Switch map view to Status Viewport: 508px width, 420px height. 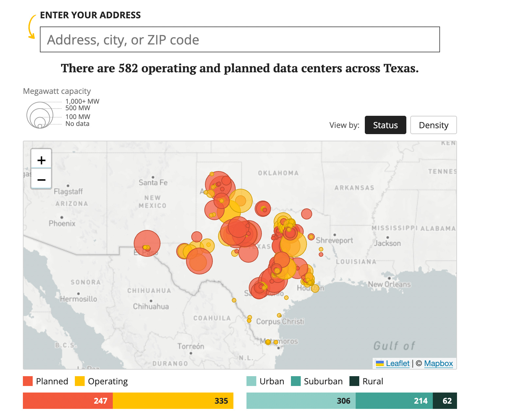click(385, 125)
